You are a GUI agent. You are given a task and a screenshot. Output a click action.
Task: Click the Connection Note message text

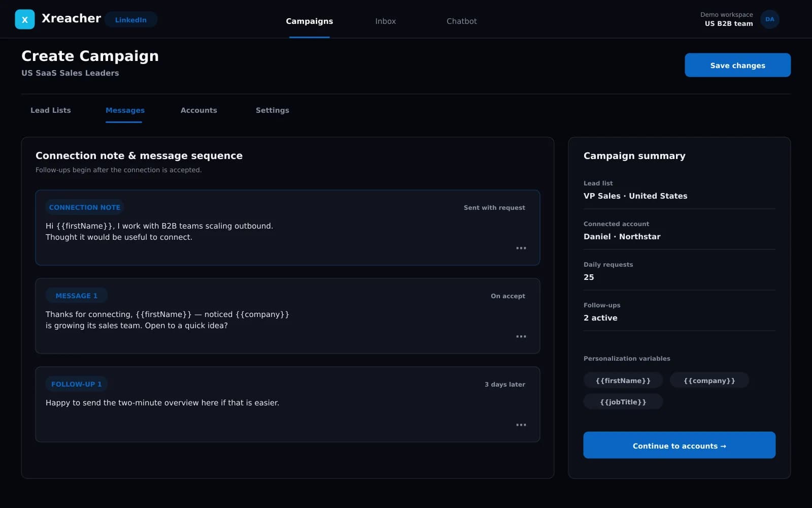point(159,231)
